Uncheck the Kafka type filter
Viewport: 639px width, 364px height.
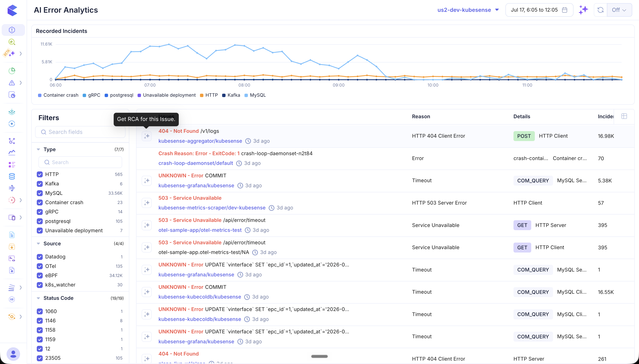40,184
